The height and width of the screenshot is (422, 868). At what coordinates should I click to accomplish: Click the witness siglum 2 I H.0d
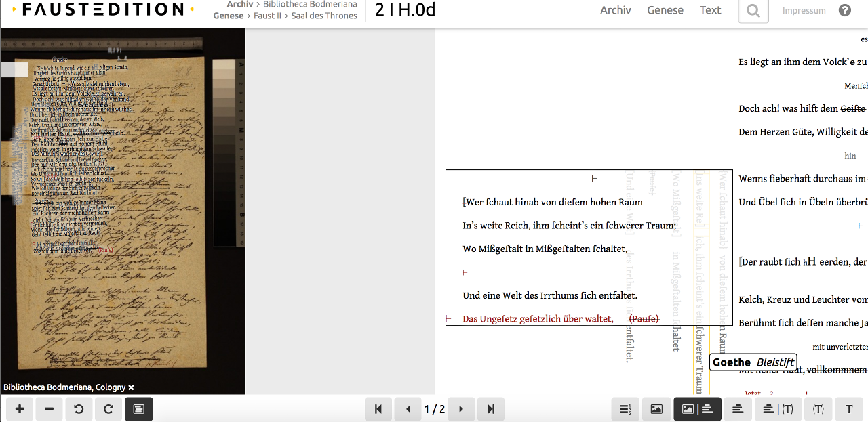[405, 9]
